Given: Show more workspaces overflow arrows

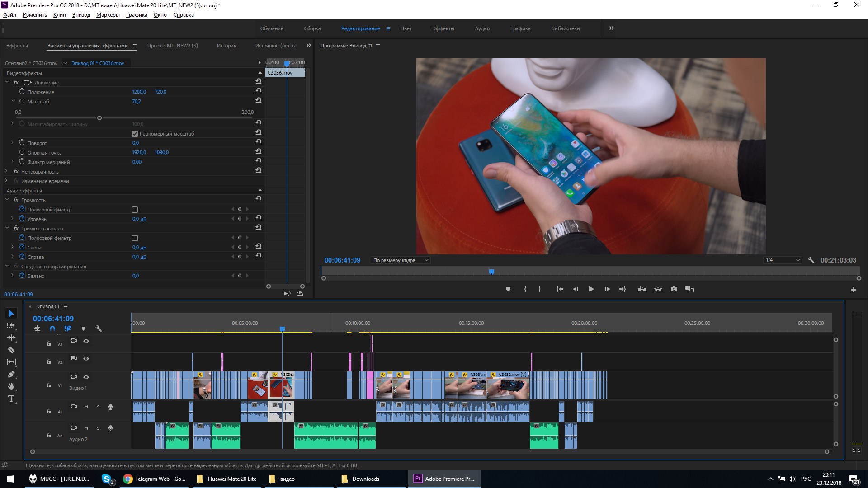Looking at the screenshot, I should [x=611, y=28].
